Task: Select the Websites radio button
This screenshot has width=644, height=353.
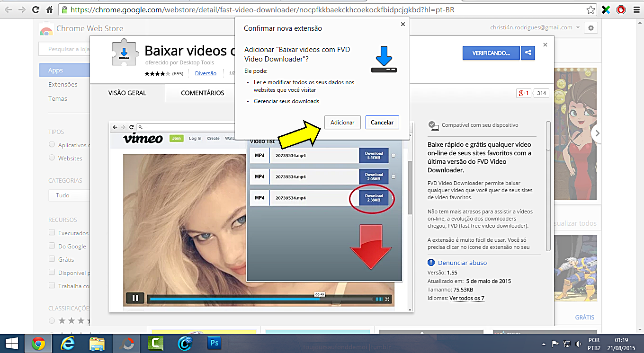Action: coord(52,158)
